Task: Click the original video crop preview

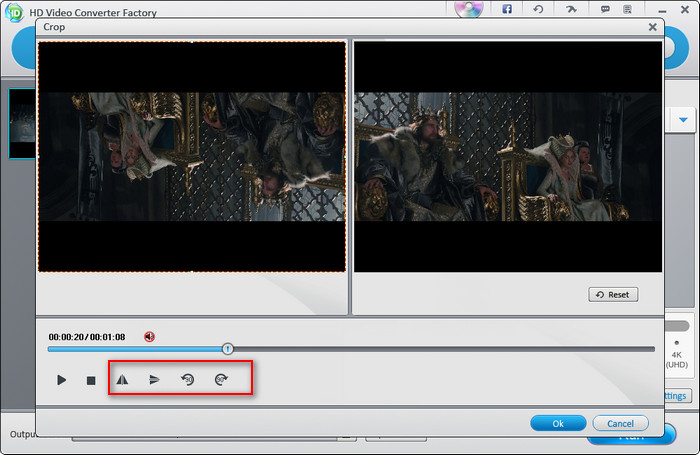Action: [192, 157]
